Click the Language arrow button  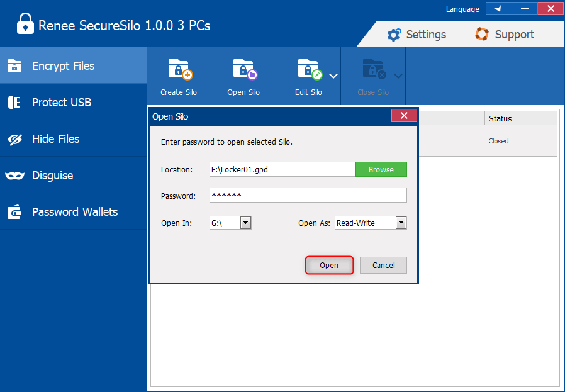[499, 9]
